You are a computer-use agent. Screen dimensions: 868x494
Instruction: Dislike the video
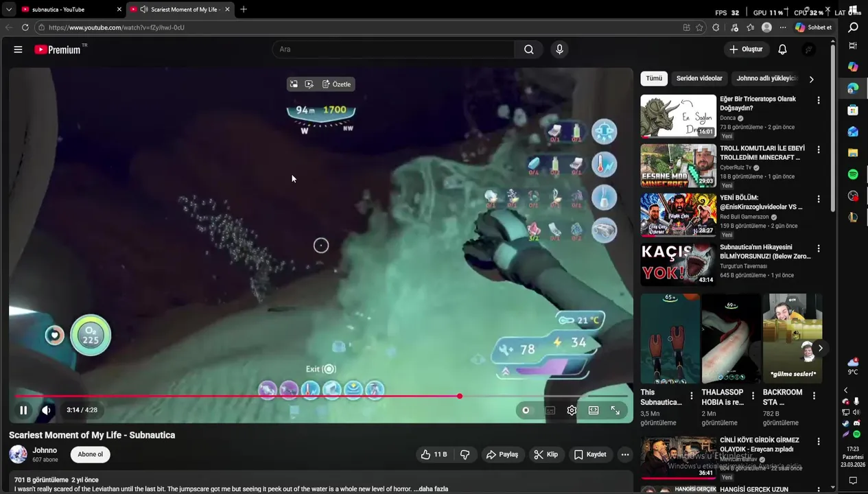click(x=465, y=454)
